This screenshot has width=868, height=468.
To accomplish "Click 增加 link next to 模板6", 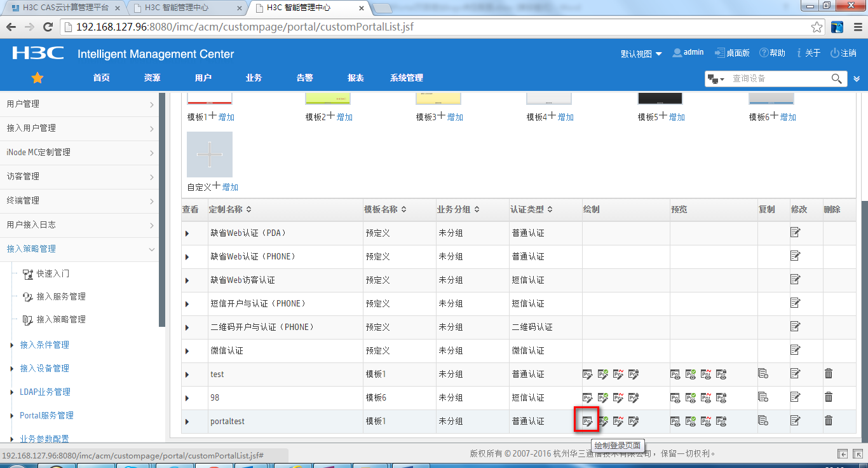I will click(x=788, y=117).
